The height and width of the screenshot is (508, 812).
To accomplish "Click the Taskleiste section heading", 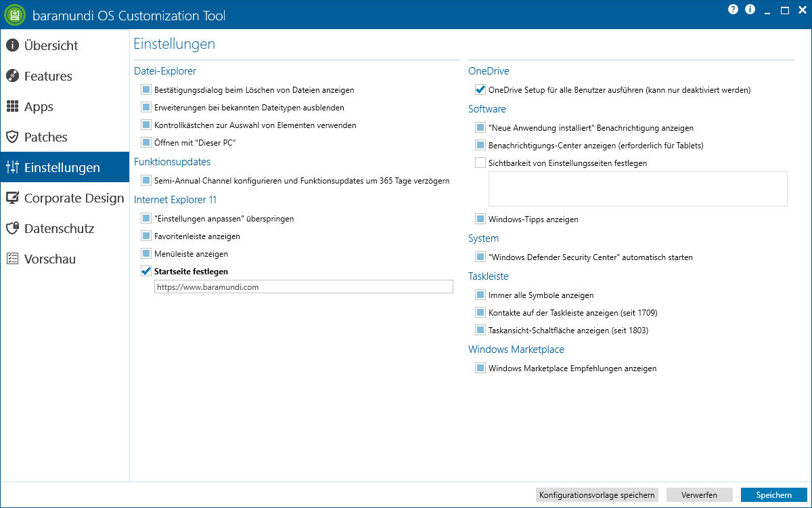I will [x=489, y=276].
